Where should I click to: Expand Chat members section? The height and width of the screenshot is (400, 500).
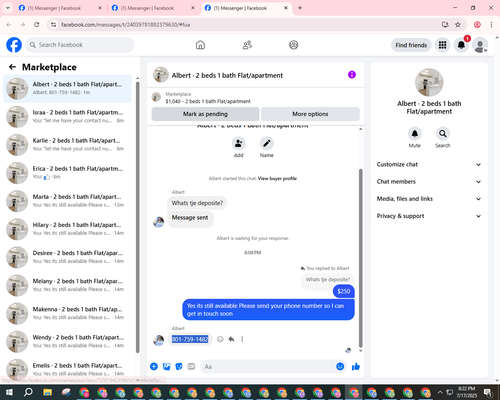coord(429,182)
